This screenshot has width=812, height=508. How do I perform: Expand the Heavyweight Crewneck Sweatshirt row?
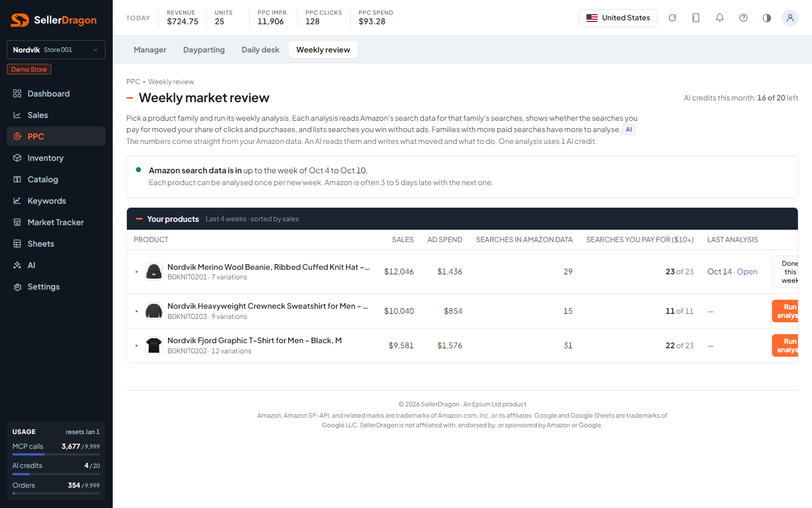click(x=136, y=312)
